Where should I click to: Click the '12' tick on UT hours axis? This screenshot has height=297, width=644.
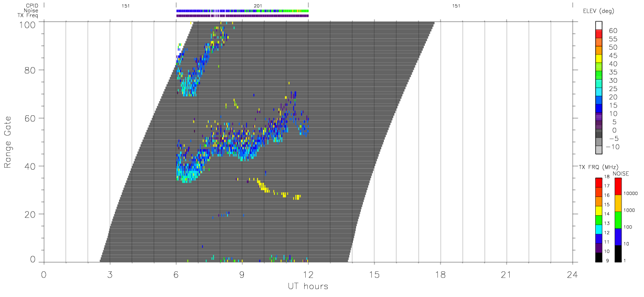coord(308,274)
